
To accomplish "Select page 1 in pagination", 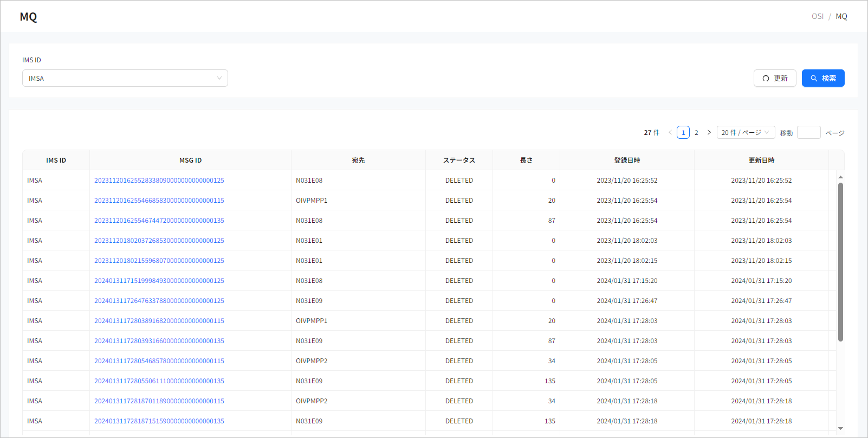I will (683, 132).
